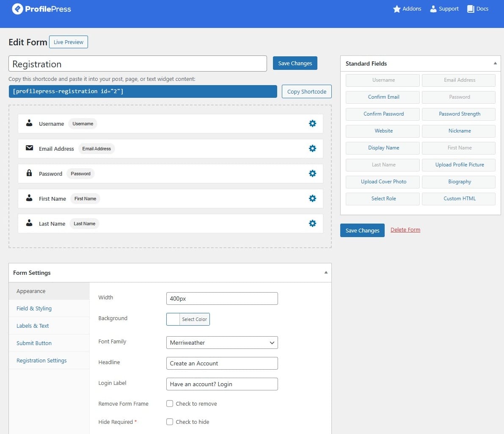The width and height of the screenshot is (504, 434).
Task: Collapse the Standard Fields panel
Action: point(495,64)
